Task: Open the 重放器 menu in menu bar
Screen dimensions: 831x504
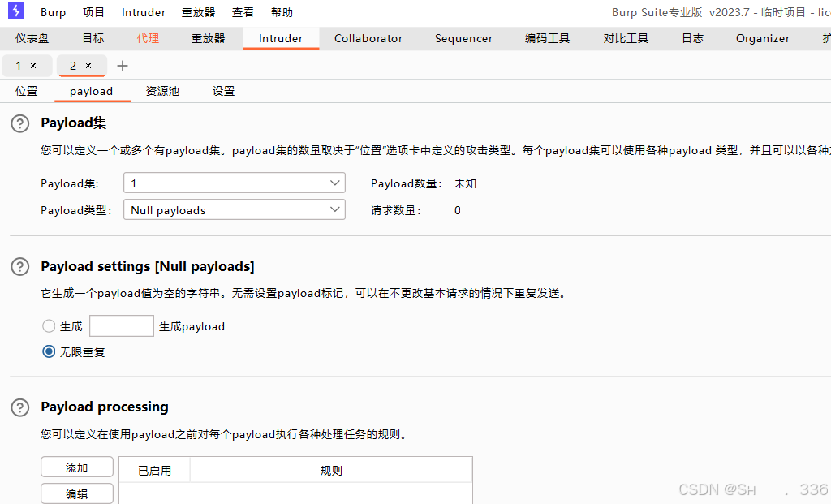Action: [199, 12]
